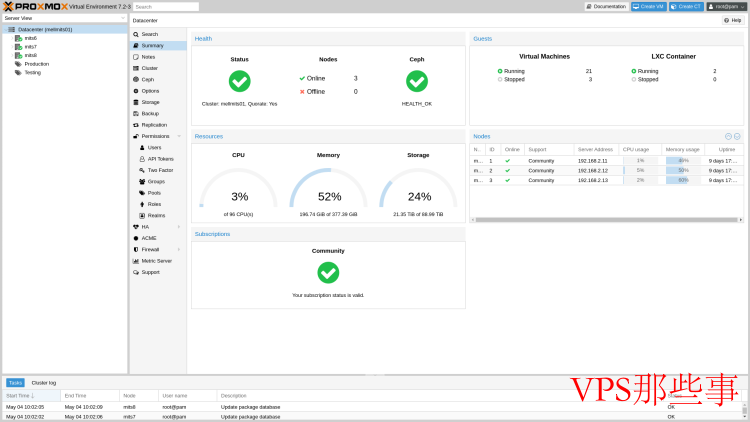Click the Memory 52% gauge

(329, 189)
